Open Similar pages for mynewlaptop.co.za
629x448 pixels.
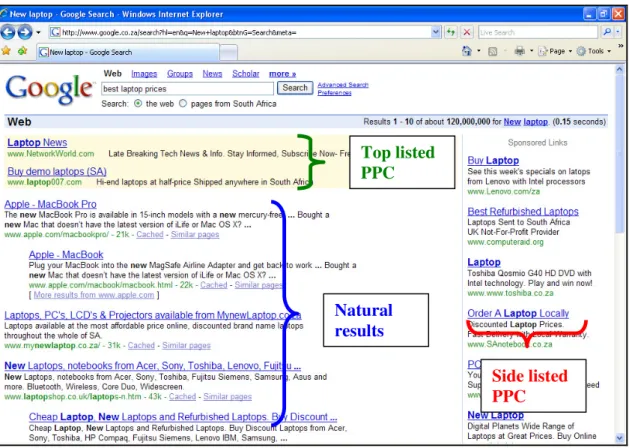pyautogui.click(x=187, y=346)
